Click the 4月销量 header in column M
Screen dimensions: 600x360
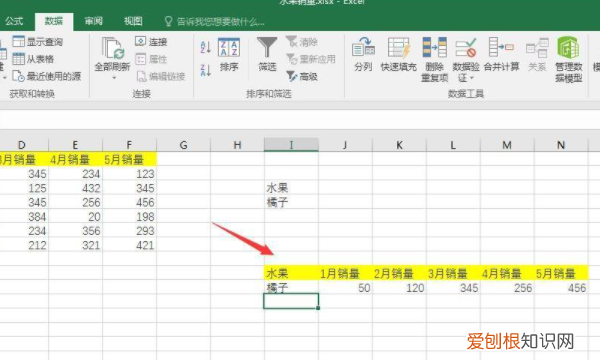click(507, 273)
